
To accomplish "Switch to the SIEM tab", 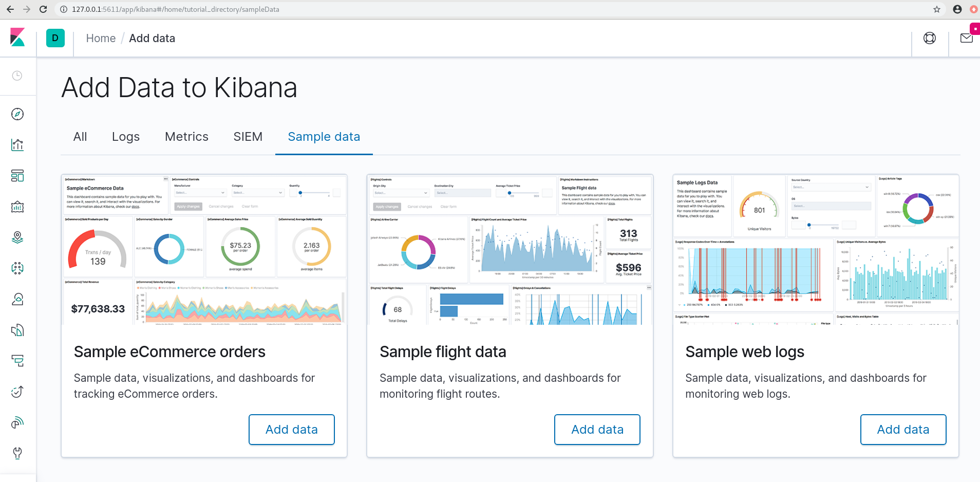I will coord(248,137).
